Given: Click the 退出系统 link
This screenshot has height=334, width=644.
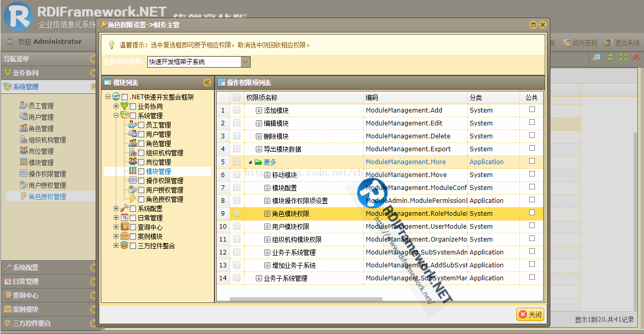Looking at the screenshot, I should pos(623,42).
